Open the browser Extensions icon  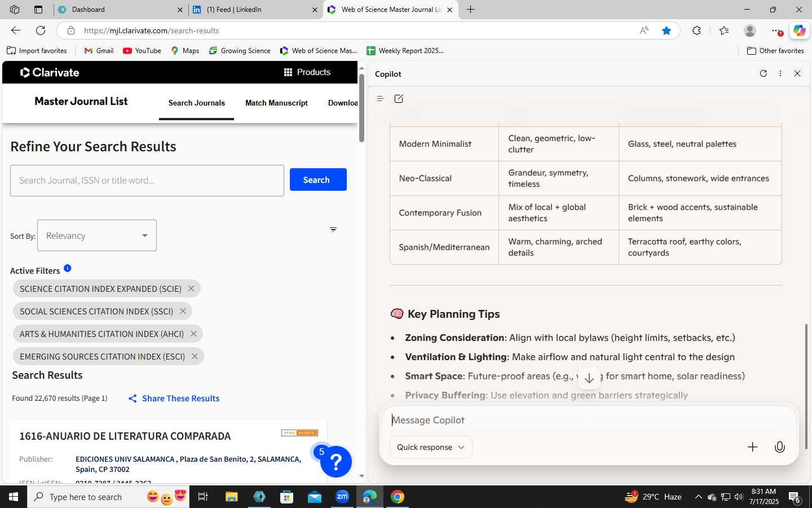coord(697,30)
